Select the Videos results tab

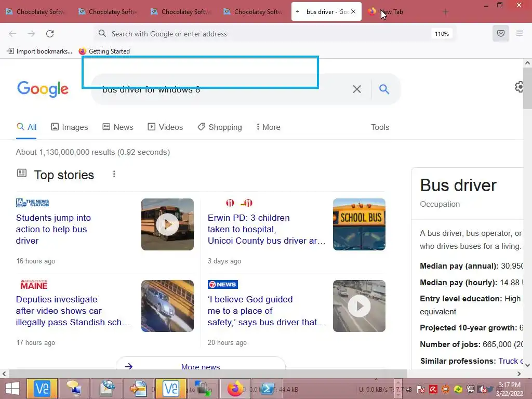(x=165, y=127)
